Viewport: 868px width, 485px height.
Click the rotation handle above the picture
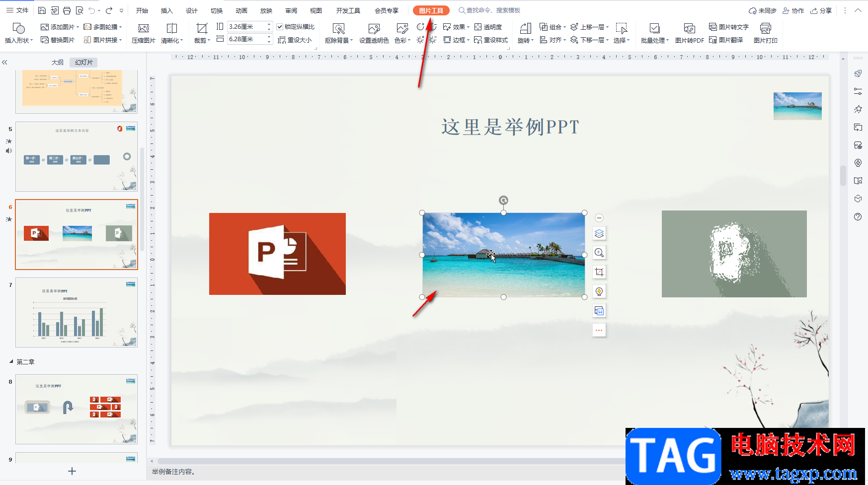pyautogui.click(x=503, y=201)
